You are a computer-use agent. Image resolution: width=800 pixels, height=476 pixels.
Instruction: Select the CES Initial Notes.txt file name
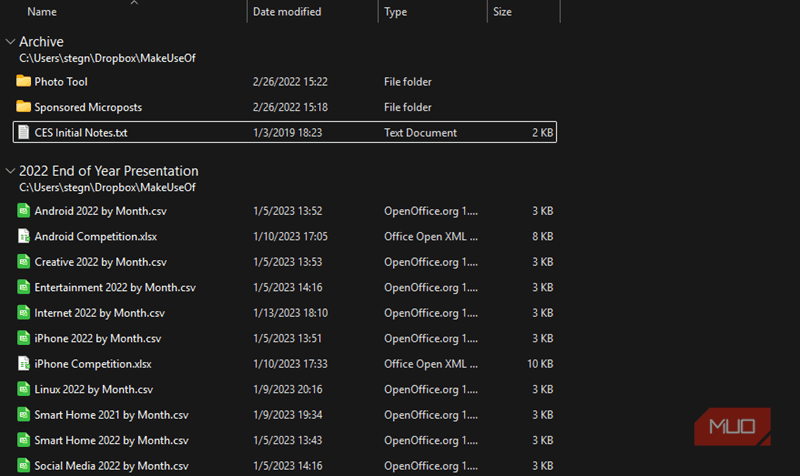pyautogui.click(x=81, y=133)
